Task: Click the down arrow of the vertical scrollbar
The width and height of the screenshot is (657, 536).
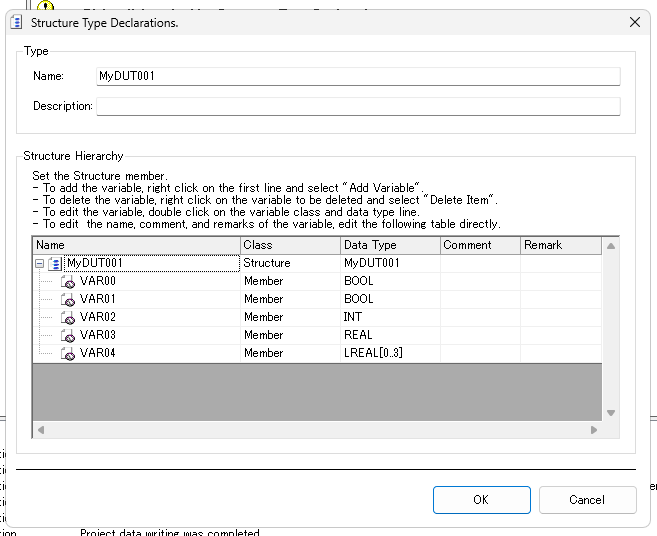Action: [x=611, y=413]
